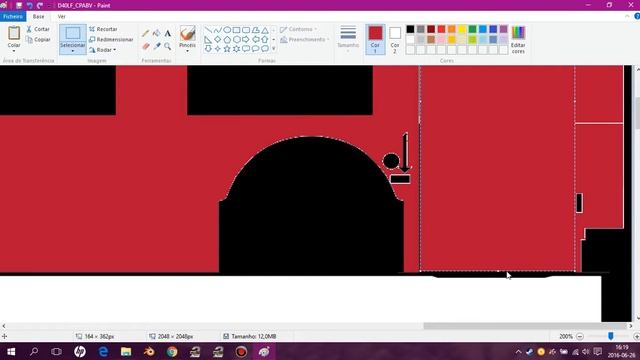Choose the five-point star shape

tap(227, 49)
